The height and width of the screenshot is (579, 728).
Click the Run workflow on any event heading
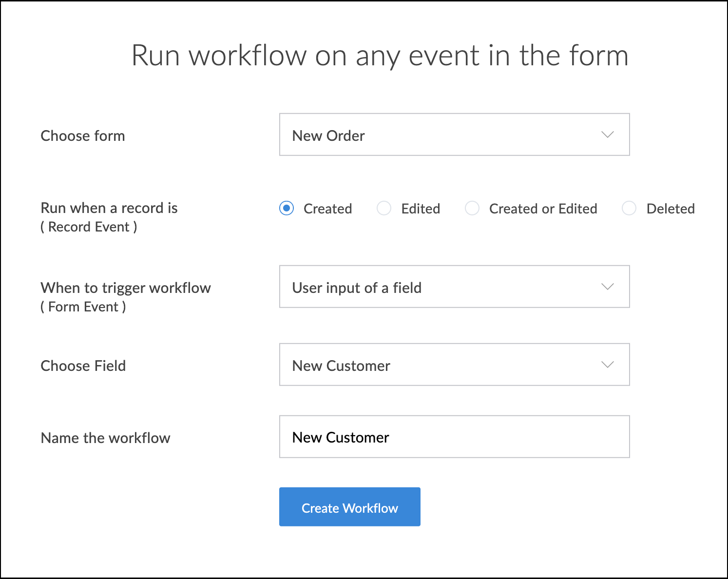coord(380,55)
